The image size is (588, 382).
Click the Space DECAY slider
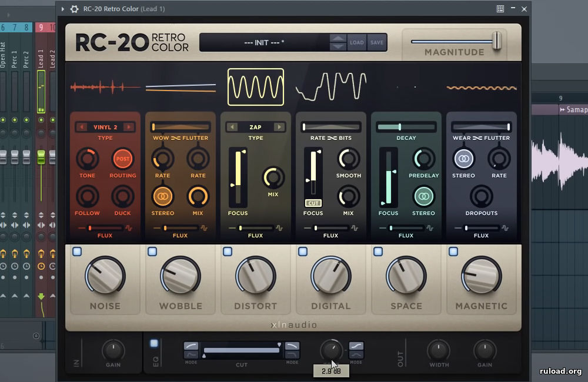coord(406,127)
